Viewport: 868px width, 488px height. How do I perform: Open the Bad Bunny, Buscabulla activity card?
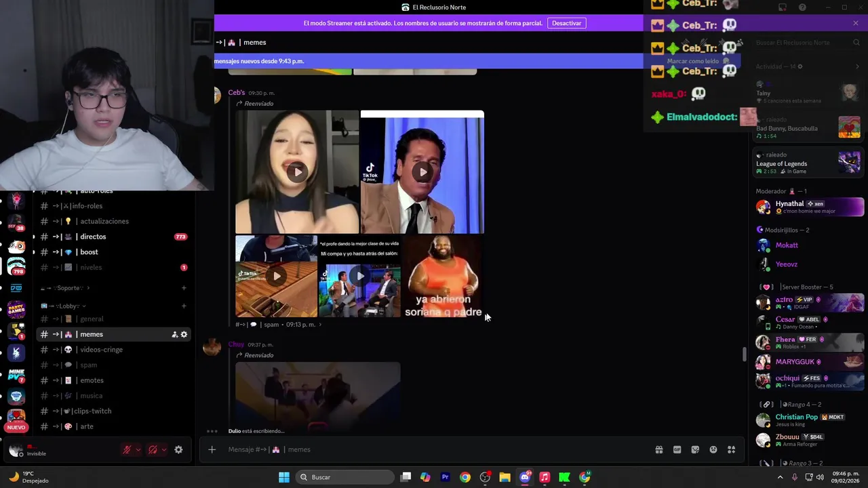click(808, 127)
